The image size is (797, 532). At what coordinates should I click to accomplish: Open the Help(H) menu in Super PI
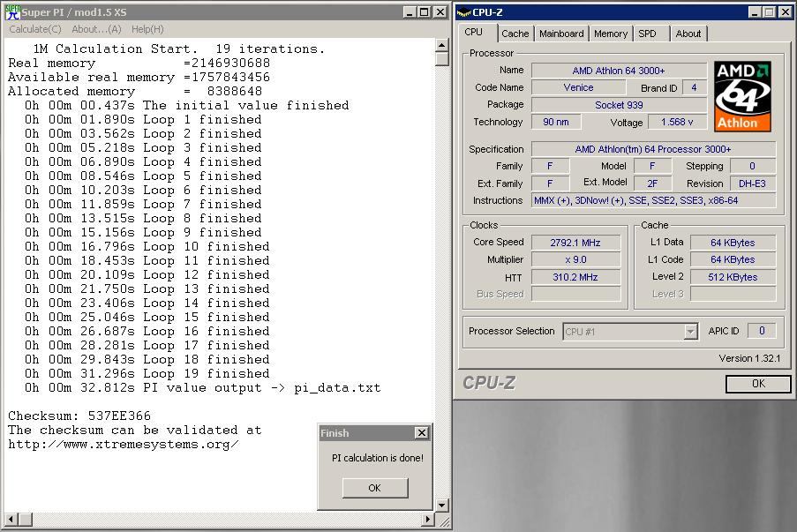pyautogui.click(x=147, y=29)
